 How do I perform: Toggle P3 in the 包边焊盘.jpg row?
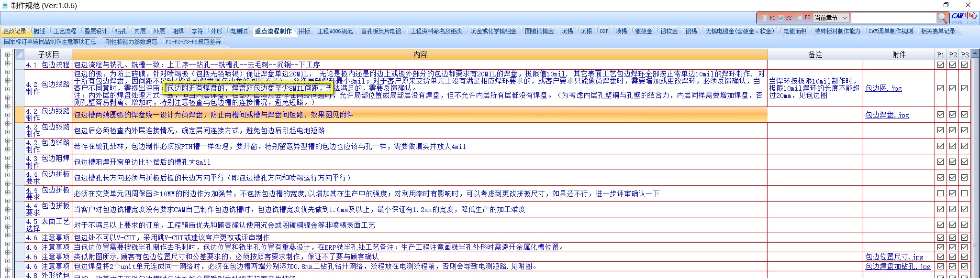(964, 115)
